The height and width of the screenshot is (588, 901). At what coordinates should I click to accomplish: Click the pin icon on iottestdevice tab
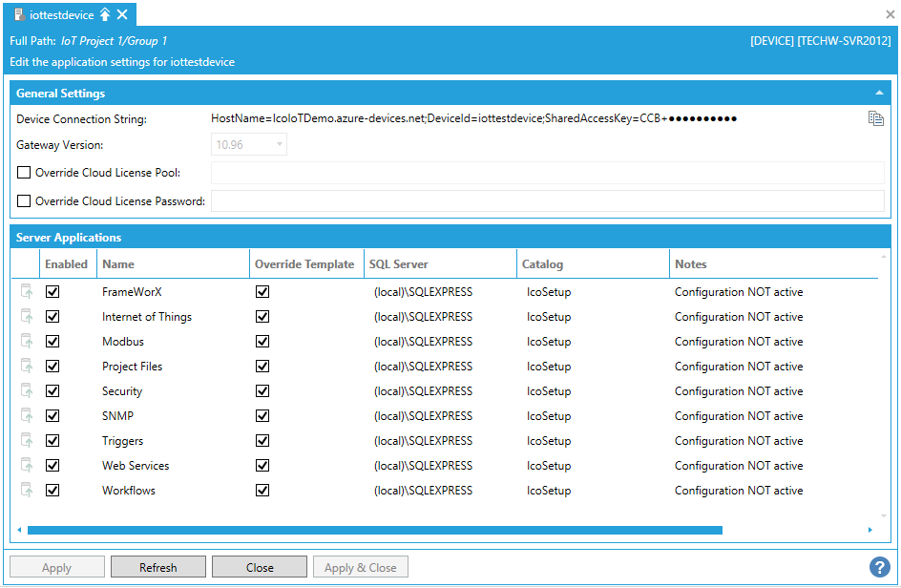pyautogui.click(x=105, y=14)
